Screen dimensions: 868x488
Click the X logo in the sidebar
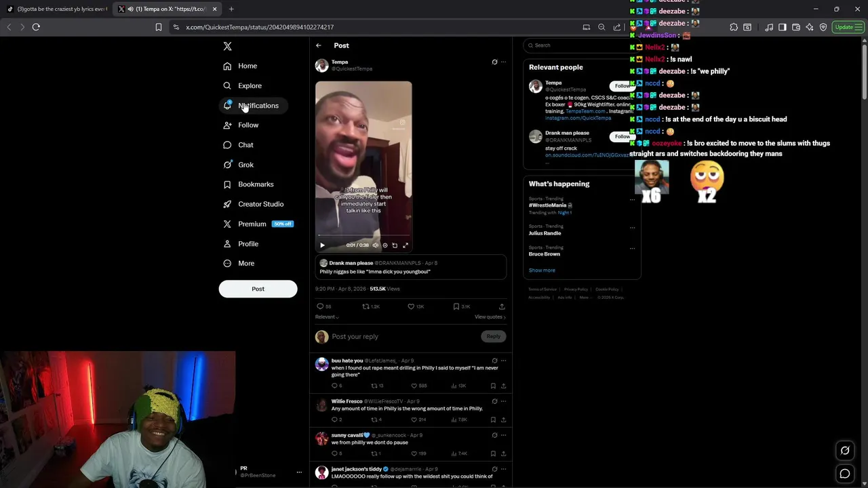(227, 46)
